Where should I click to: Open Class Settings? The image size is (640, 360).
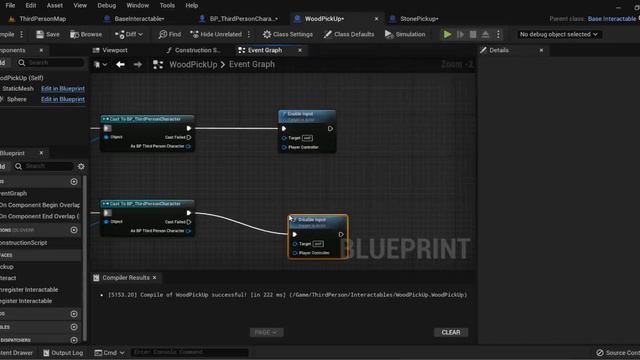(x=288, y=34)
